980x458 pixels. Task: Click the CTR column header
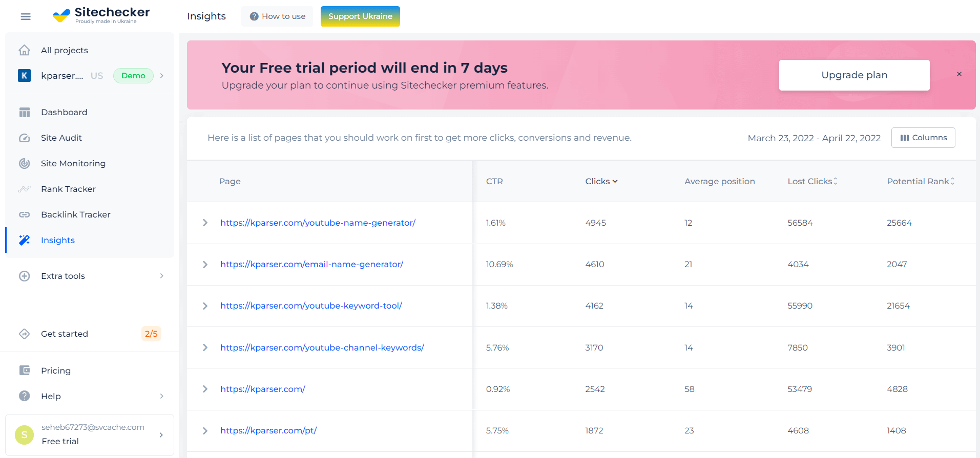pyautogui.click(x=494, y=181)
